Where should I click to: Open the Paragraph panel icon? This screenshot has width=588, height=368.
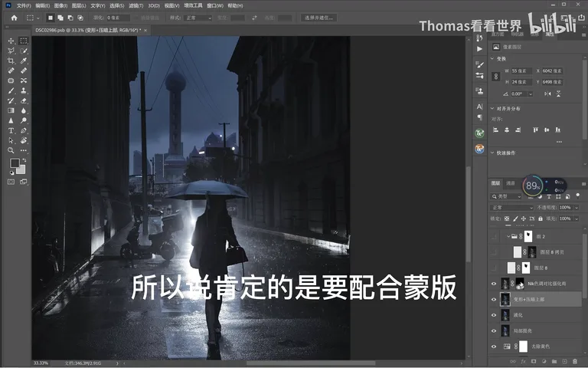479,117
